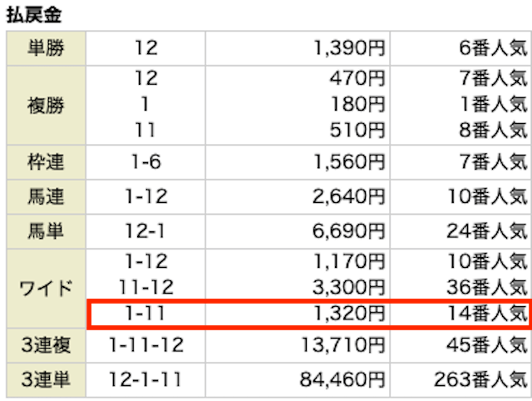Select the 13,710円 payout amount
The width and height of the screenshot is (532, 401).
pos(343,345)
